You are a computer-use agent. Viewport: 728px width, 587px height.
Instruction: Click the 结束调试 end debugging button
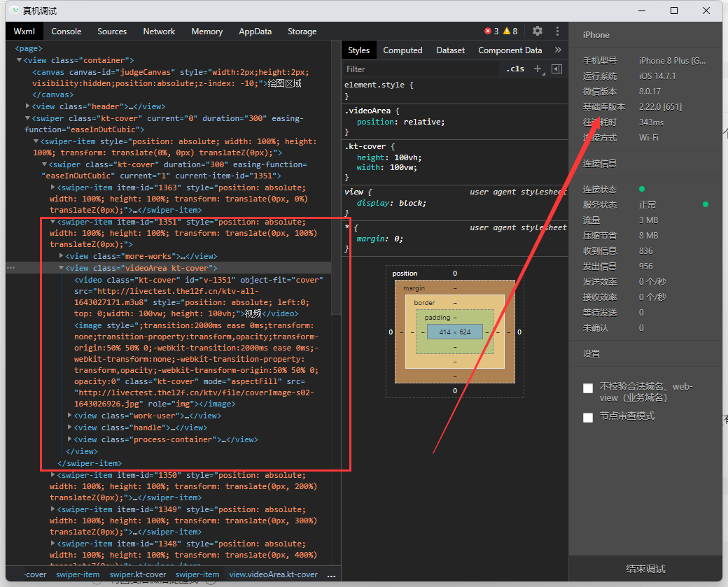645,569
